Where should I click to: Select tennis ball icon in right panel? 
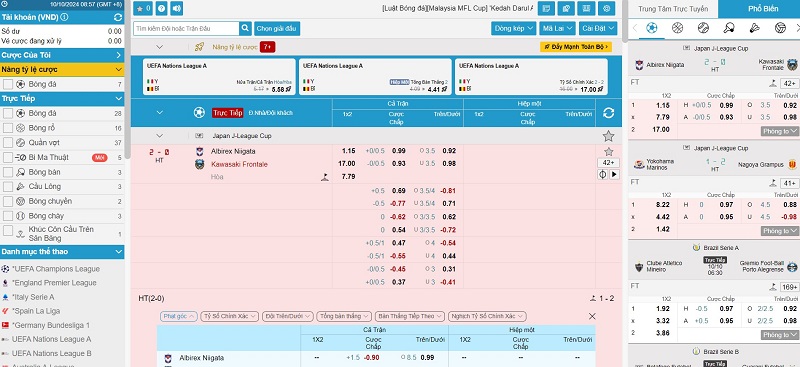coord(703,28)
